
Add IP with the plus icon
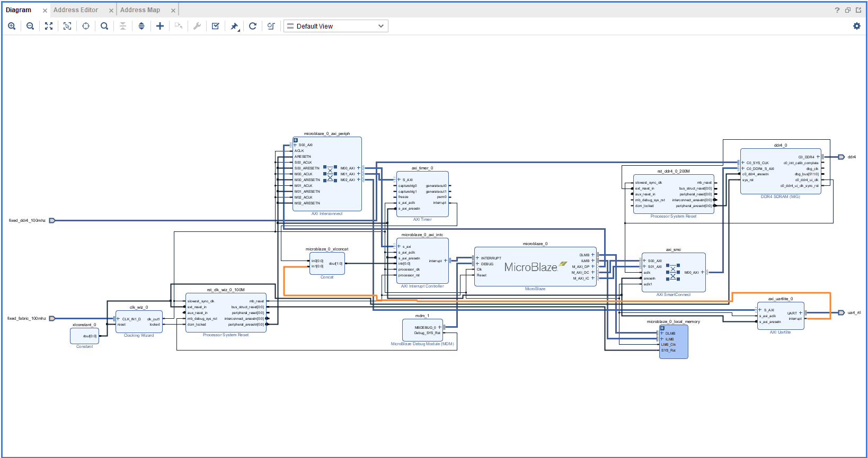click(x=160, y=26)
